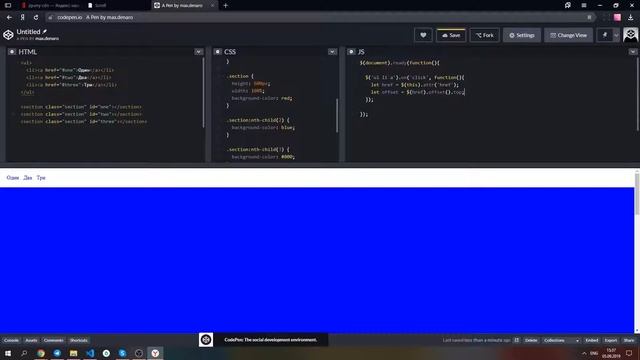Delete this pen
Screen dimensions: 640x360
[x=531, y=340]
